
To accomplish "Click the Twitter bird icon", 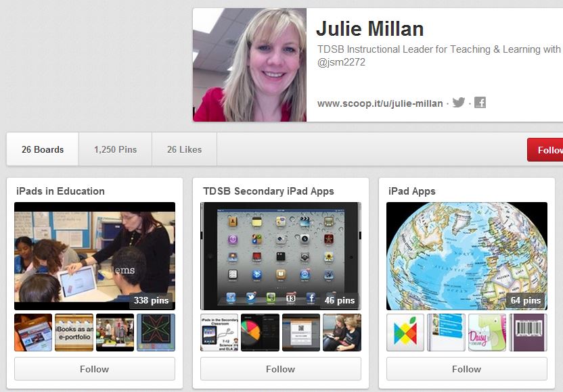I will (459, 103).
